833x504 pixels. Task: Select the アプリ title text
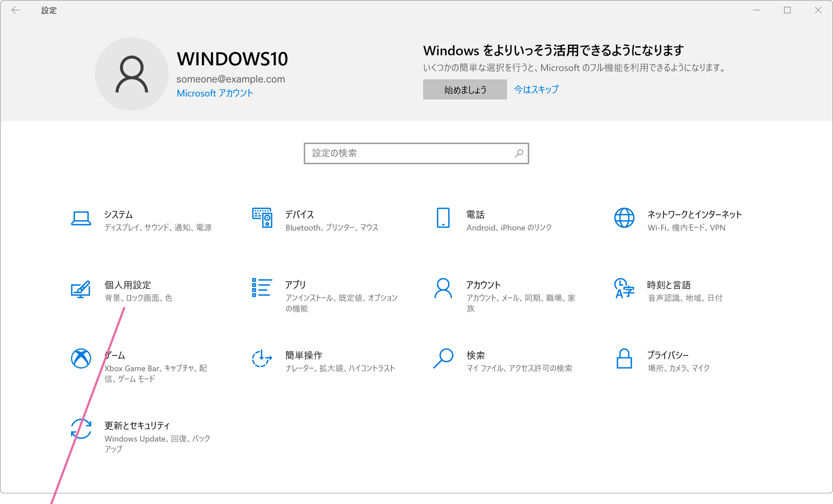295,285
